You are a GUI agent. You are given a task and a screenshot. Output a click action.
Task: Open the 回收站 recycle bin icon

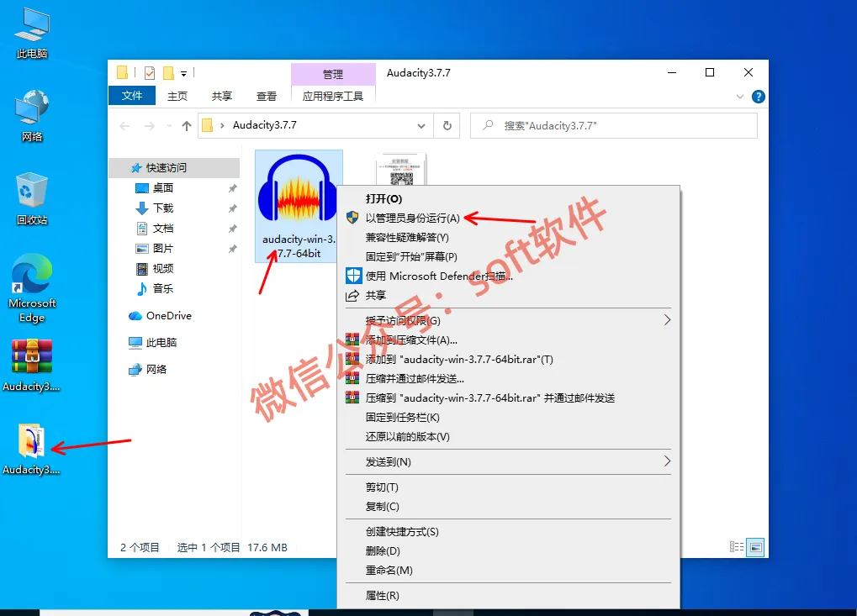(x=32, y=199)
